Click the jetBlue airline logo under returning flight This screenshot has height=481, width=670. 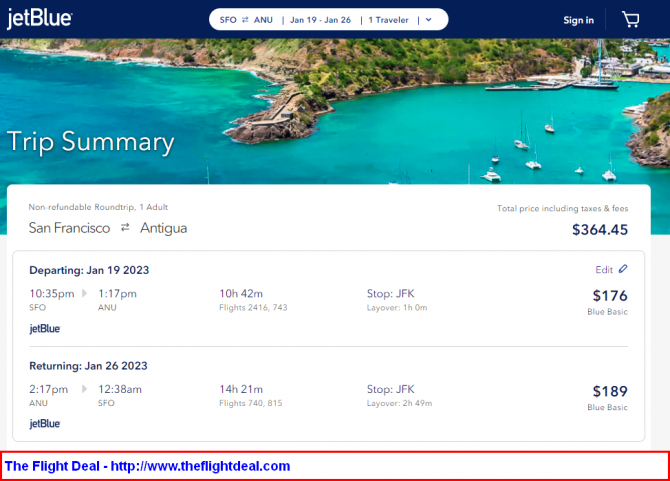pos(45,423)
